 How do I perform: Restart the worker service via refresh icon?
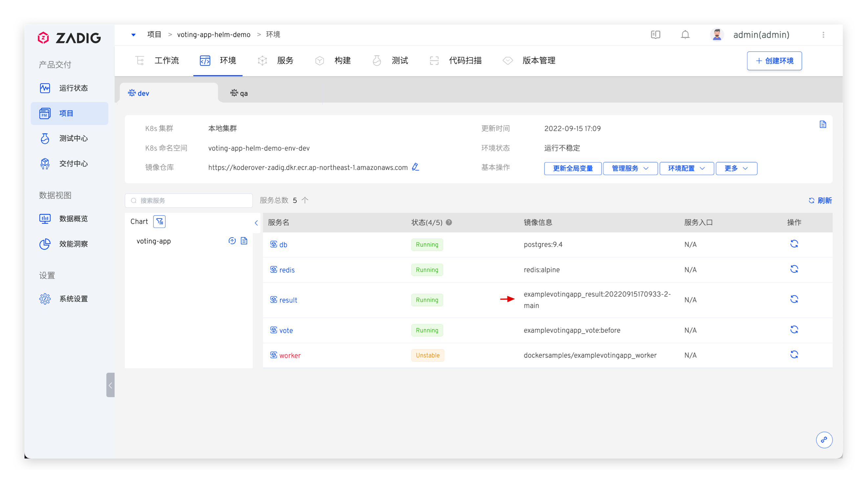point(794,355)
